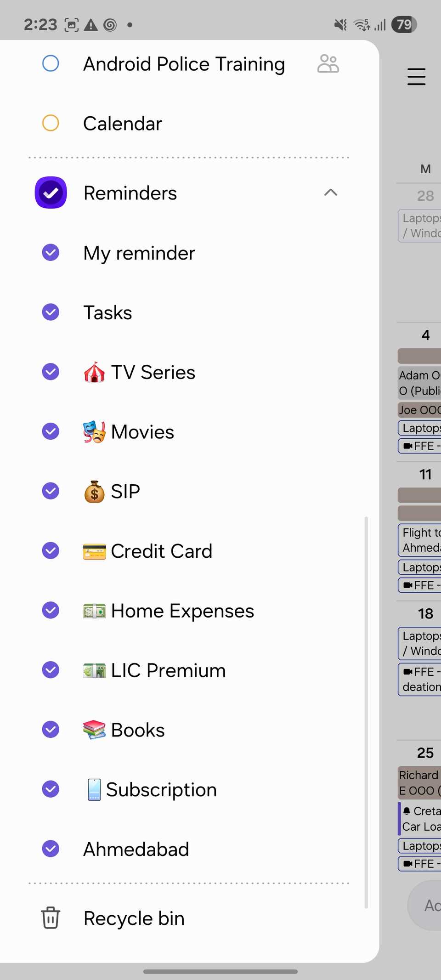Tap the TV Series circus tent emoji

point(94,372)
